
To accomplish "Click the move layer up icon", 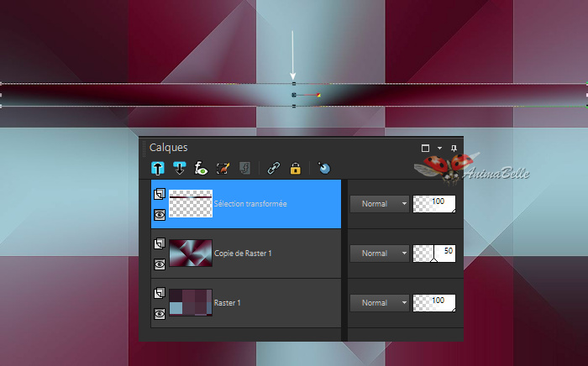I will (x=158, y=168).
